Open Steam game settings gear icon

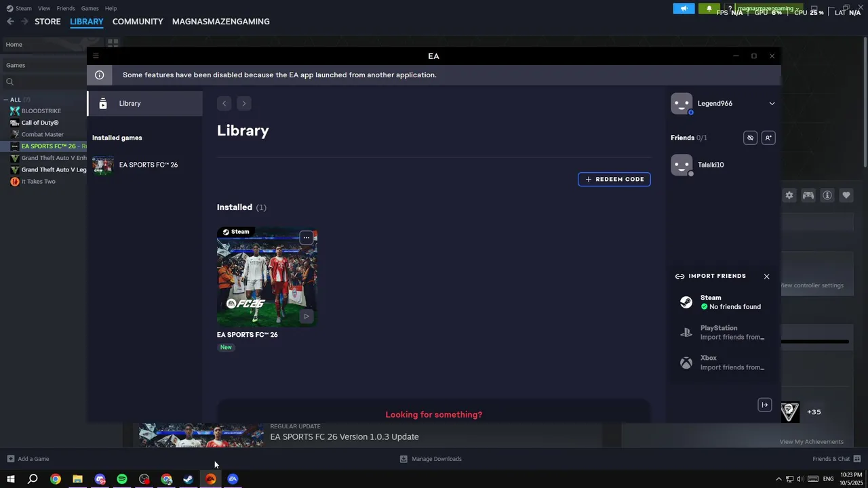(789, 195)
